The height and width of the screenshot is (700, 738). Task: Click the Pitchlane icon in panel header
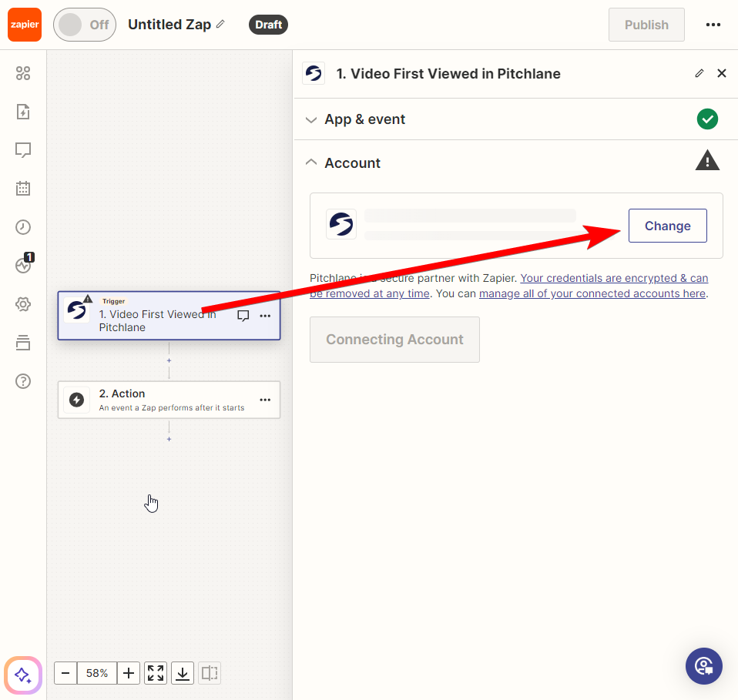pos(314,73)
